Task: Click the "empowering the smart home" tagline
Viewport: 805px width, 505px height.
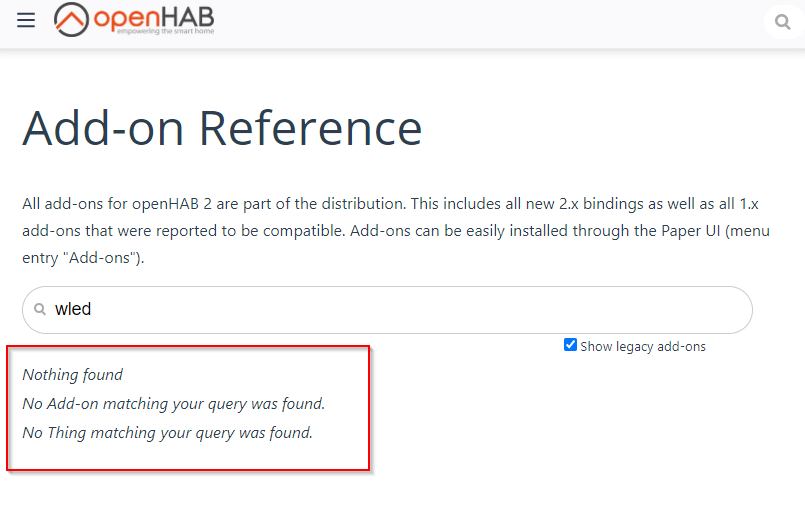Action: pos(164,32)
